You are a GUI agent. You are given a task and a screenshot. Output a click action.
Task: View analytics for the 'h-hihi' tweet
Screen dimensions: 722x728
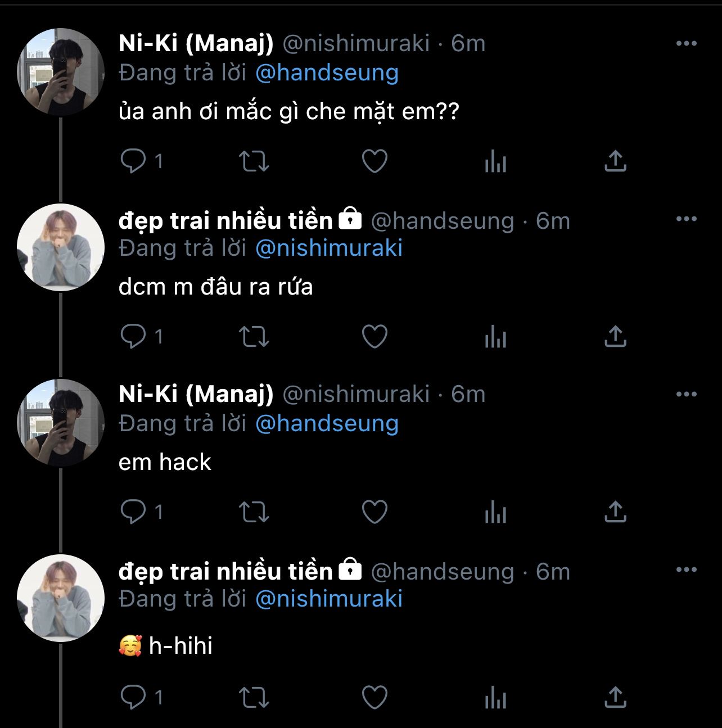pos(495,698)
